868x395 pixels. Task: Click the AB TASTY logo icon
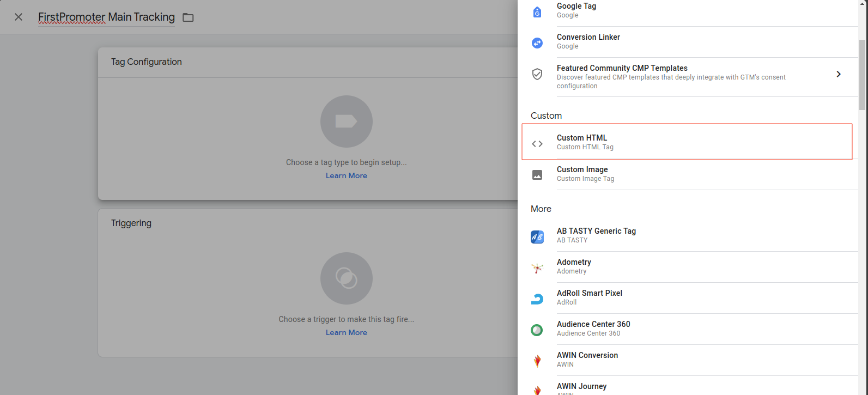[x=537, y=237]
